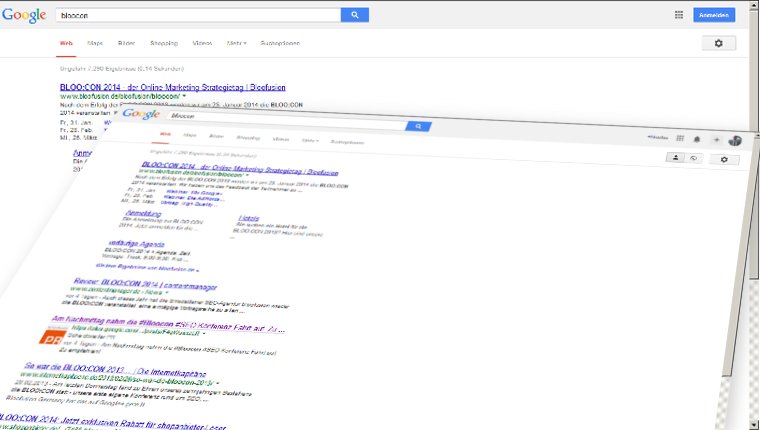The height and width of the screenshot is (430, 760).
Task: Open the arrow after the internetkapitaene.de URL
Action: (218, 383)
